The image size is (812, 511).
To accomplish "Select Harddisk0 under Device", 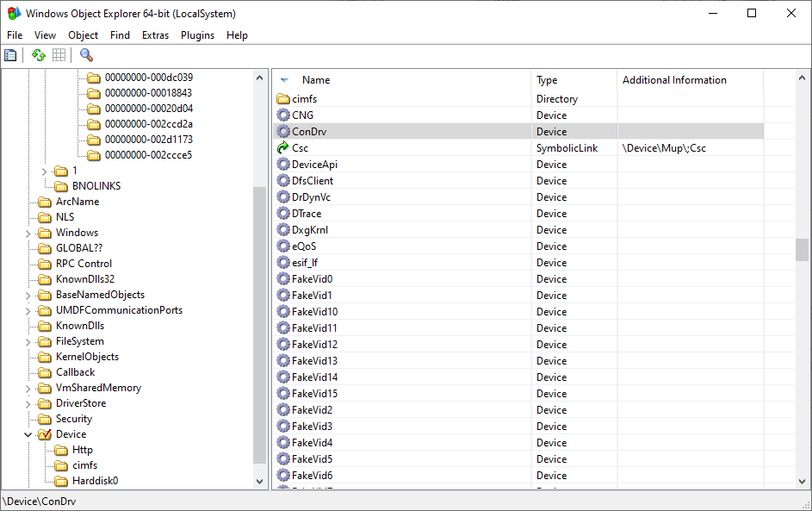I will tap(96, 481).
